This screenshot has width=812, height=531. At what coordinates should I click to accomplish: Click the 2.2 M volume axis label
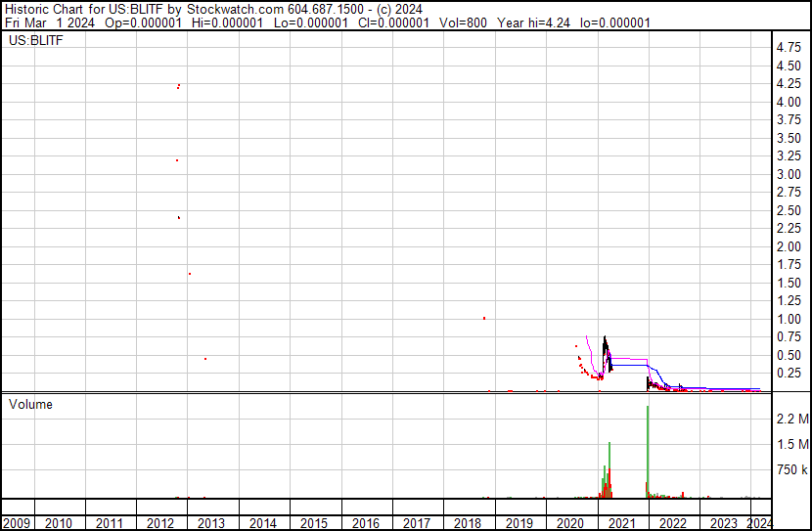click(x=792, y=419)
